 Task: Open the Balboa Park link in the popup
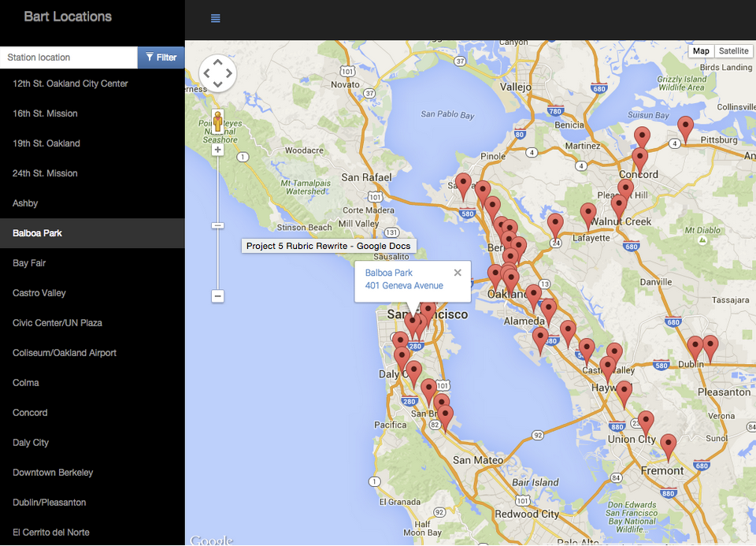(x=388, y=273)
